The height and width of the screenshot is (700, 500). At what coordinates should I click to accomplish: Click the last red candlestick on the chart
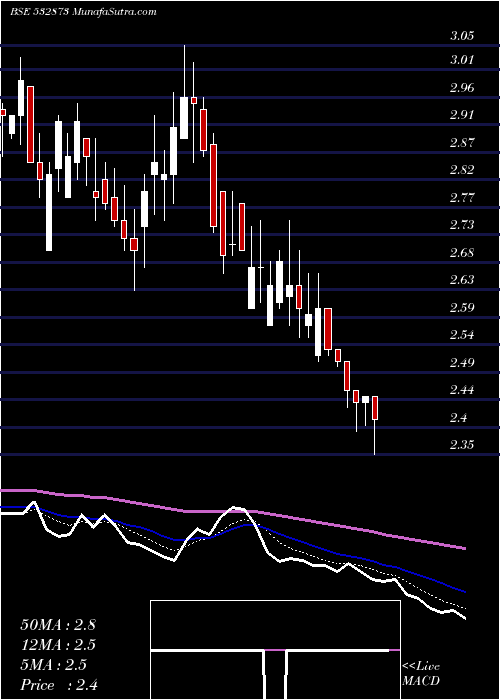375,408
